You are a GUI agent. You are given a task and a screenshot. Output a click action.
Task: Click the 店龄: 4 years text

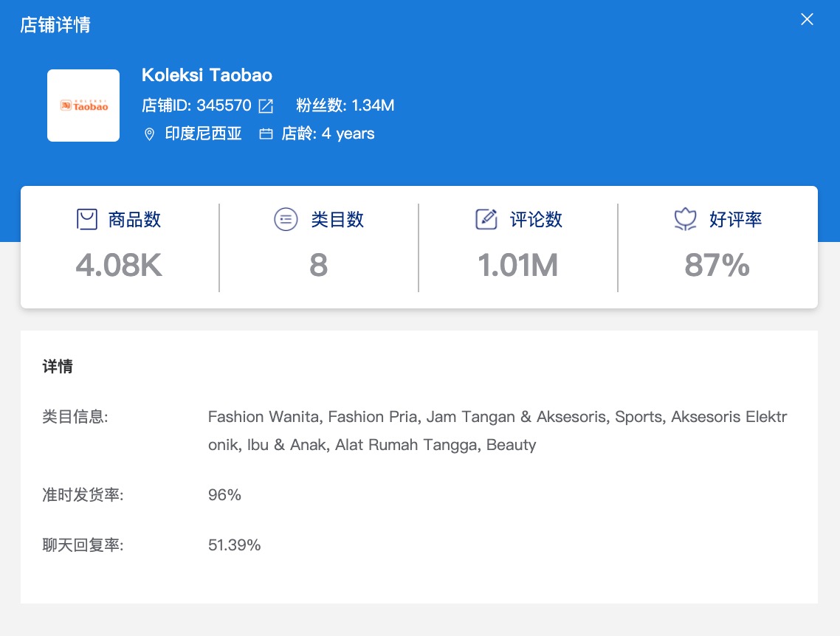point(328,134)
